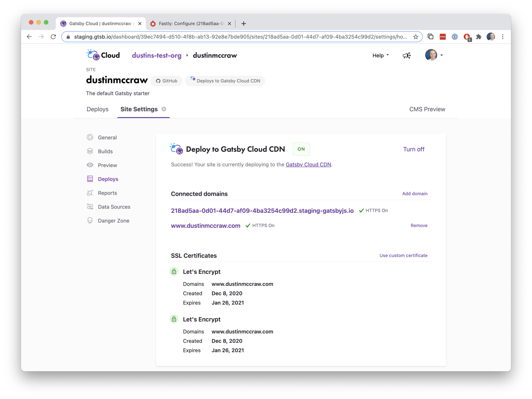Reload the current page
The width and height of the screenshot is (532, 399).
pos(53,37)
